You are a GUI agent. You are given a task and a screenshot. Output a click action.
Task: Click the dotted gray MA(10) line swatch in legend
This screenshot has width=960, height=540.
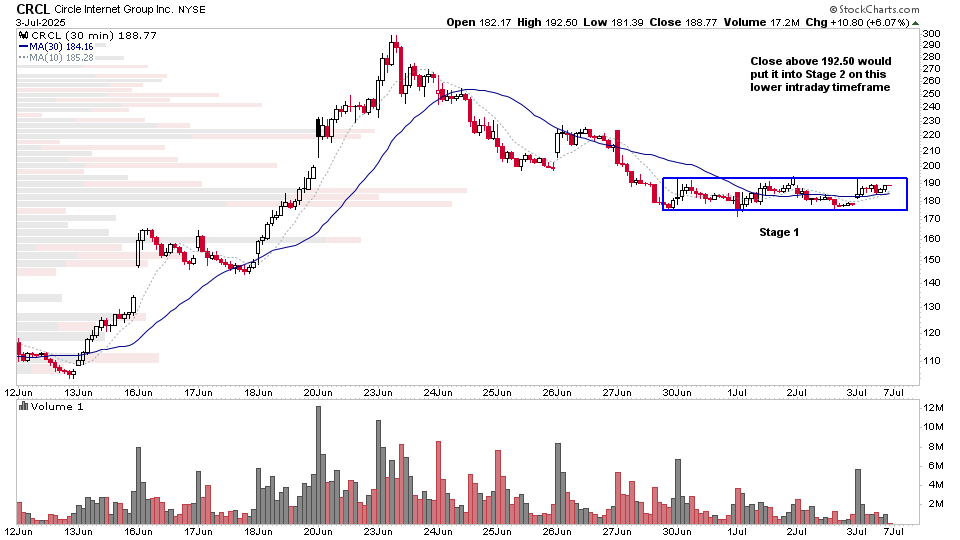click(x=23, y=58)
